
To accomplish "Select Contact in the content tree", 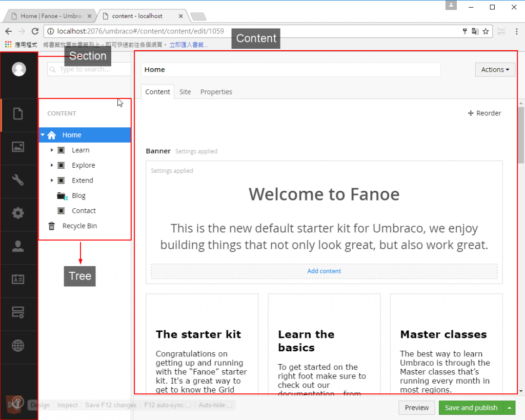I will click(x=84, y=211).
